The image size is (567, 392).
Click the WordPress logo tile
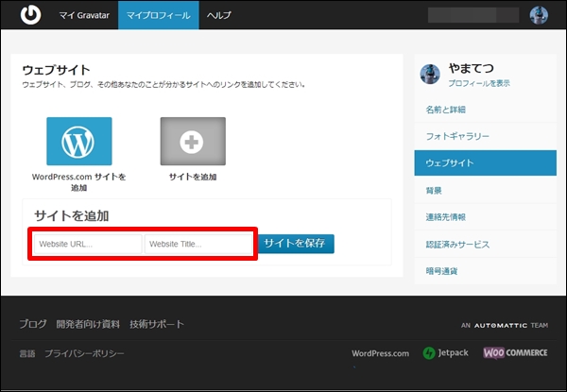pos(79,142)
